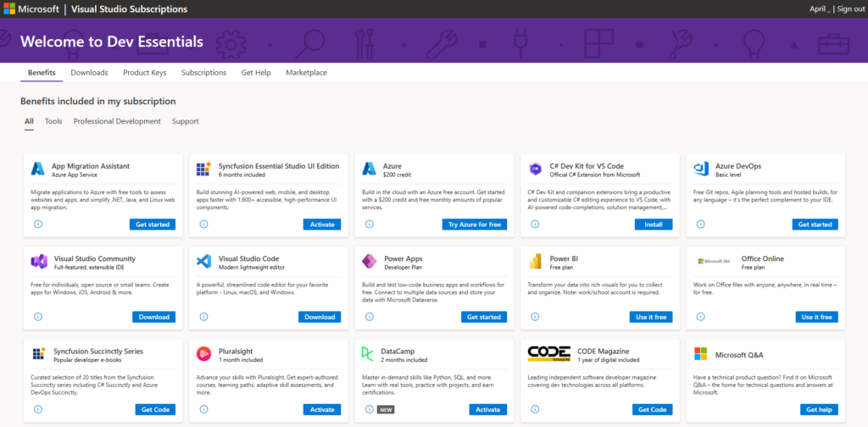Click the App Migration Assistant Azure icon
868x427 pixels.
(37, 169)
